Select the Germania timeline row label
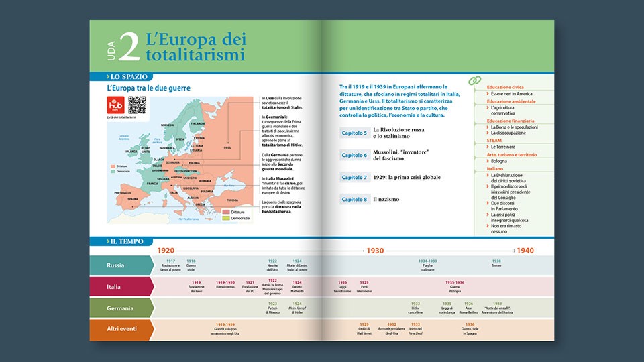The height and width of the screenshot is (362, 644). [x=121, y=308]
